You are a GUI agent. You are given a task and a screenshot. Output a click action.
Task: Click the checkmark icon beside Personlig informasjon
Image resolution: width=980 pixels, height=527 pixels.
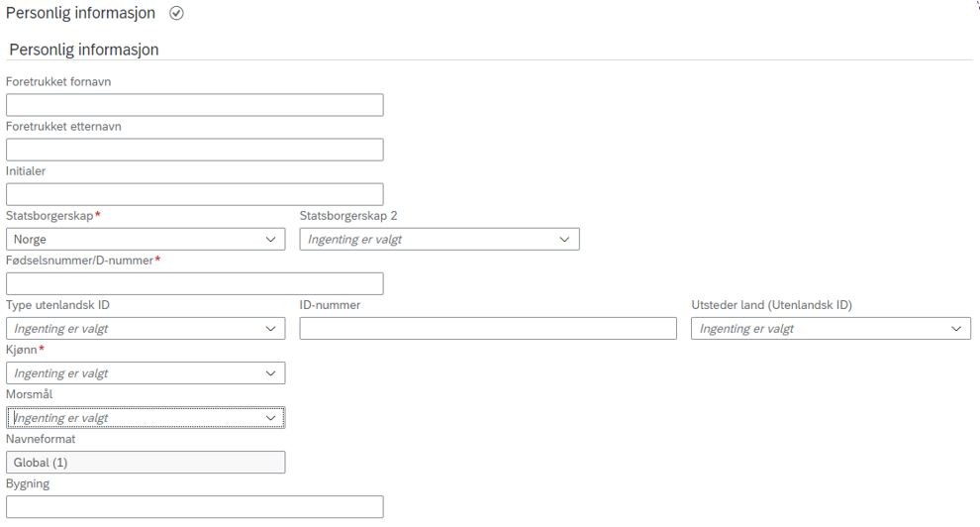[176, 13]
